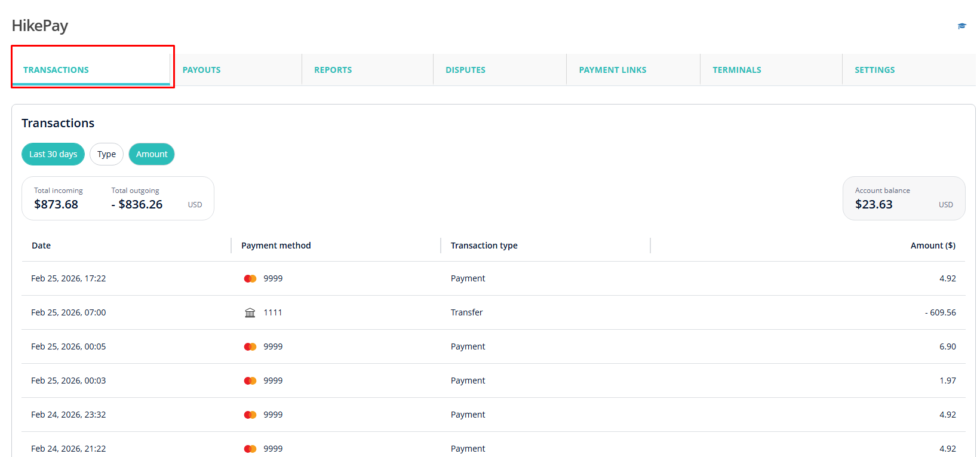
Task: Click Mastercard icon in Feb 25 00:05 row
Action: 250,347
